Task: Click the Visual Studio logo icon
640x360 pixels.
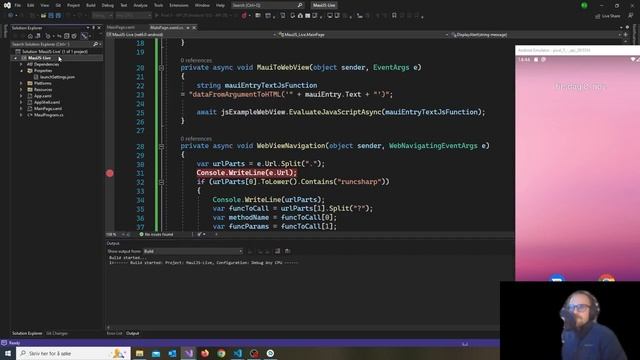Action: click(7, 5)
